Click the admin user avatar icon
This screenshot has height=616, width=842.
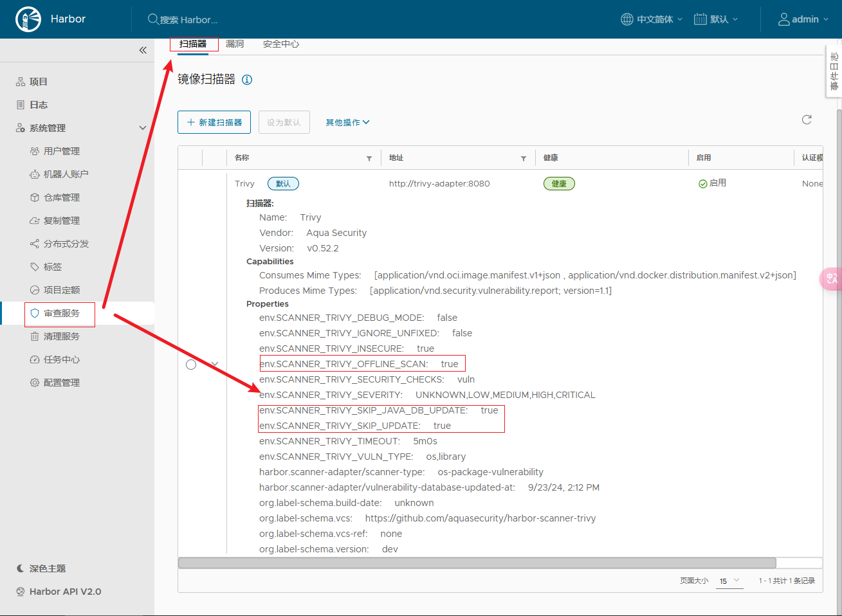(x=783, y=19)
